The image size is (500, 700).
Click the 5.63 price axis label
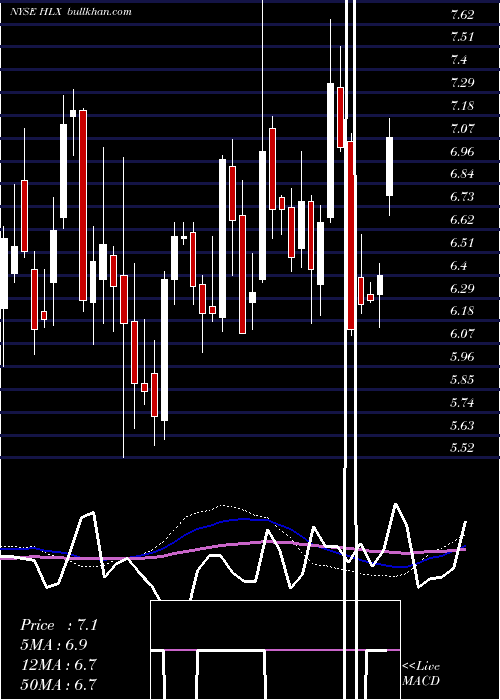coord(462,425)
